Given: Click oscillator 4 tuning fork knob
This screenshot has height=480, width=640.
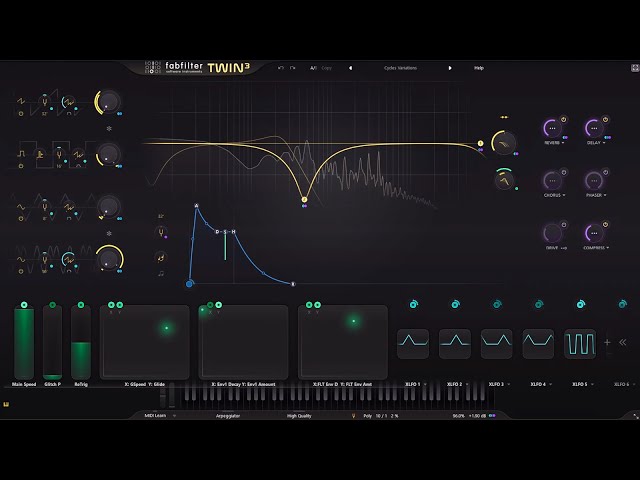Looking at the screenshot, I should [x=45, y=260].
